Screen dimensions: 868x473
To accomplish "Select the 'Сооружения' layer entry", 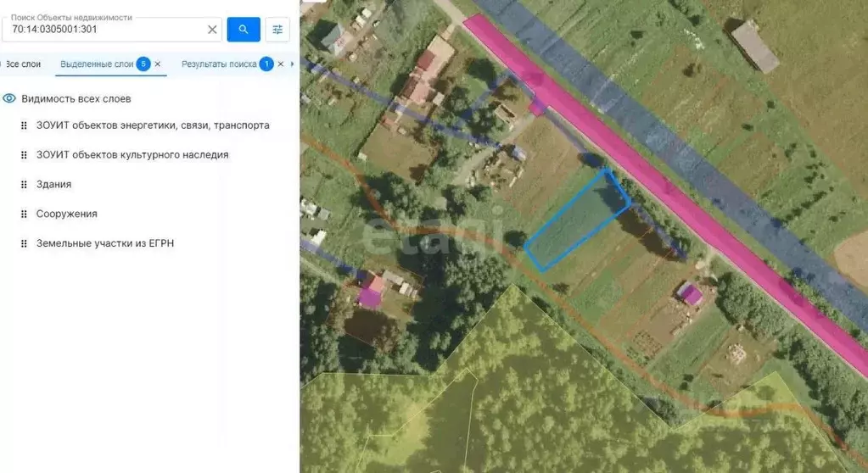I will [x=66, y=214].
